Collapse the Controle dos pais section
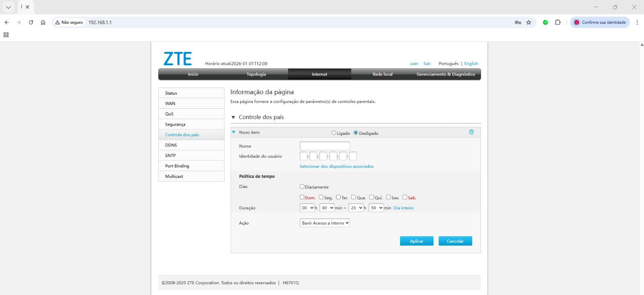 233,118
